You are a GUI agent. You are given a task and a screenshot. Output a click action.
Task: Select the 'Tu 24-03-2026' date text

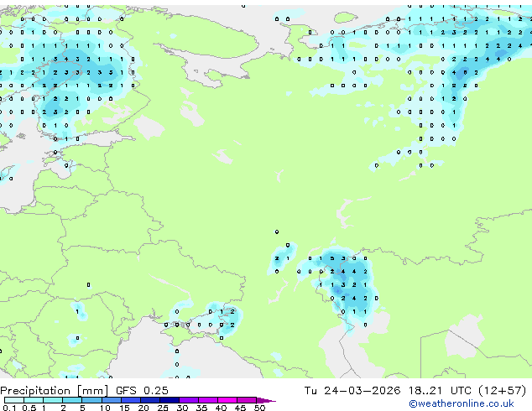(x=352, y=391)
